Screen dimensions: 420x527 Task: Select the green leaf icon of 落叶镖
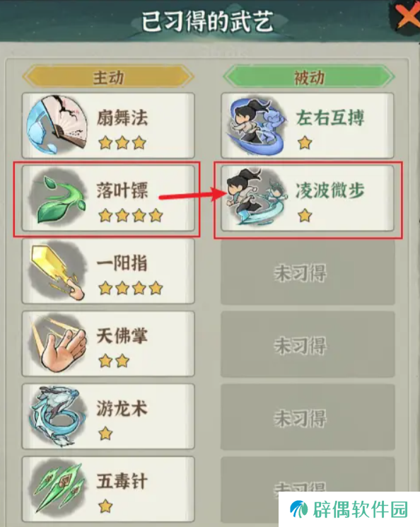click(57, 197)
